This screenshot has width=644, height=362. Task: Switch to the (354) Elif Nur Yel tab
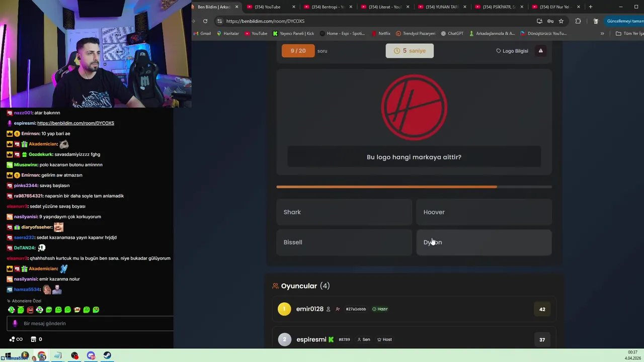coord(555,7)
